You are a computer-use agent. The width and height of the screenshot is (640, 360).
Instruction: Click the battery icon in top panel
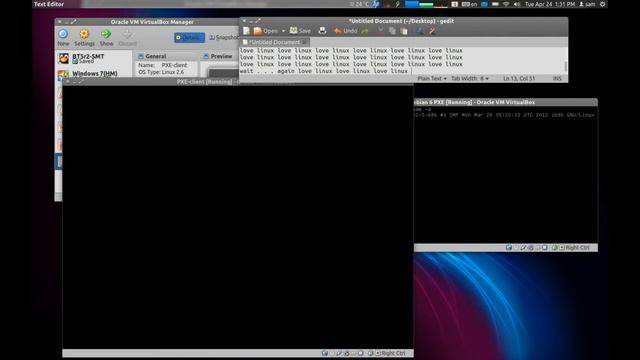click(x=495, y=4)
